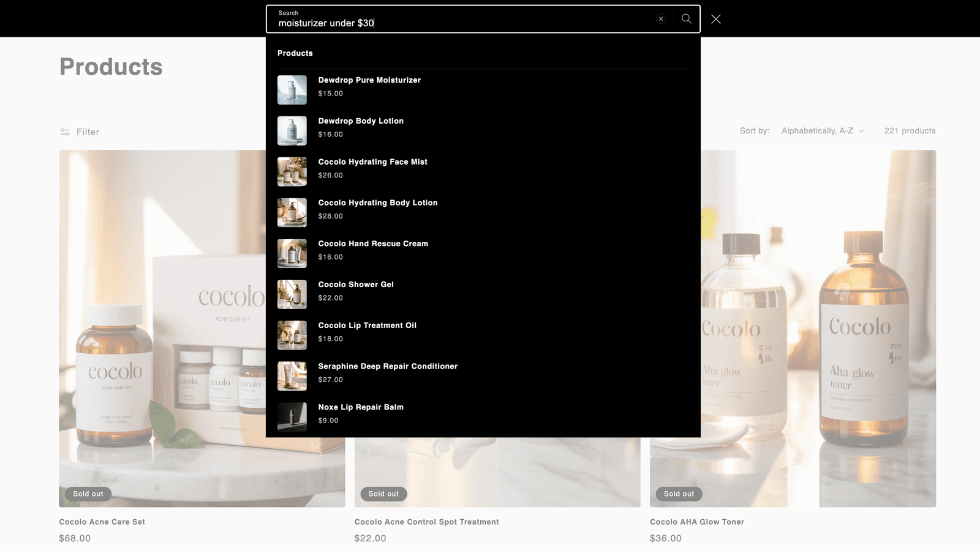Close the search overlay with the X icon

click(x=716, y=19)
